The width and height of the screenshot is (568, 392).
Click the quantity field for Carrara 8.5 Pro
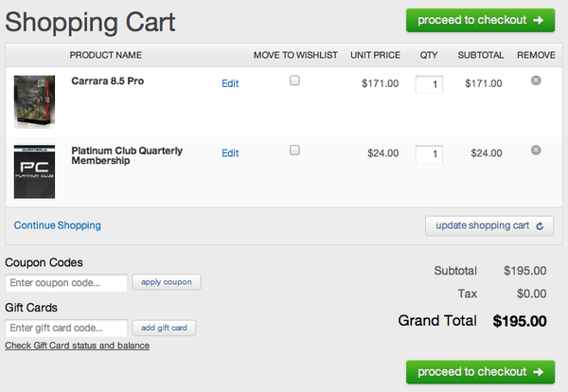coord(429,84)
